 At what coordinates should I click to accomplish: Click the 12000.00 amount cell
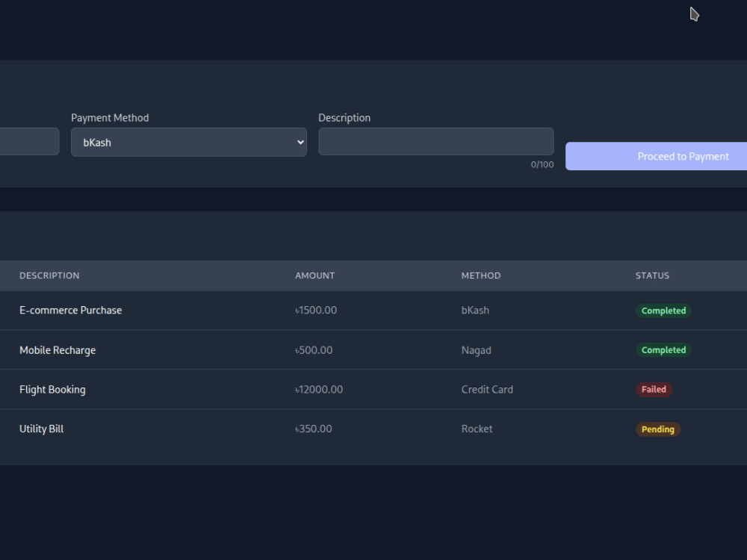[319, 390]
